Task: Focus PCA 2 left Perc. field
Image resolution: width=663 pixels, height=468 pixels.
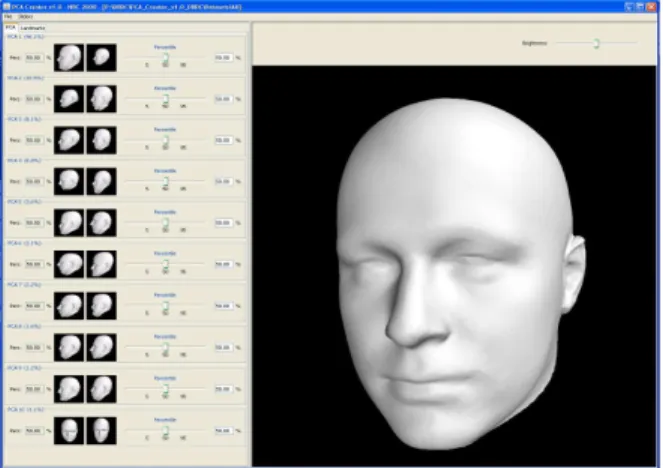Action: coord(34,99)
